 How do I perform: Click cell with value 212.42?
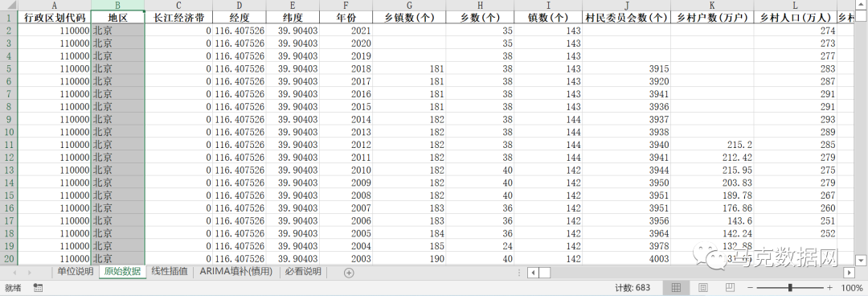point(712,157)
